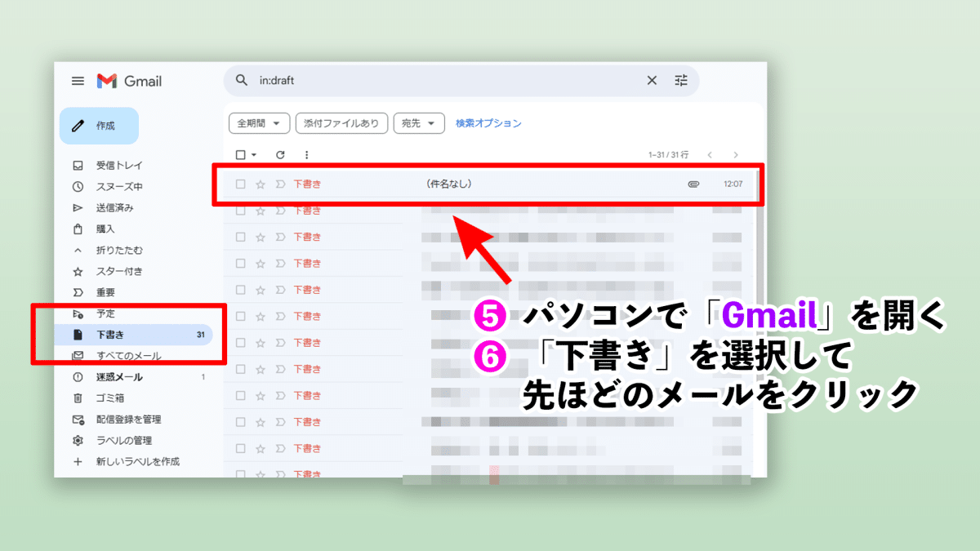The image size is (980, 551).
Task: Open search options filter icon
Action: coord(681,80)
